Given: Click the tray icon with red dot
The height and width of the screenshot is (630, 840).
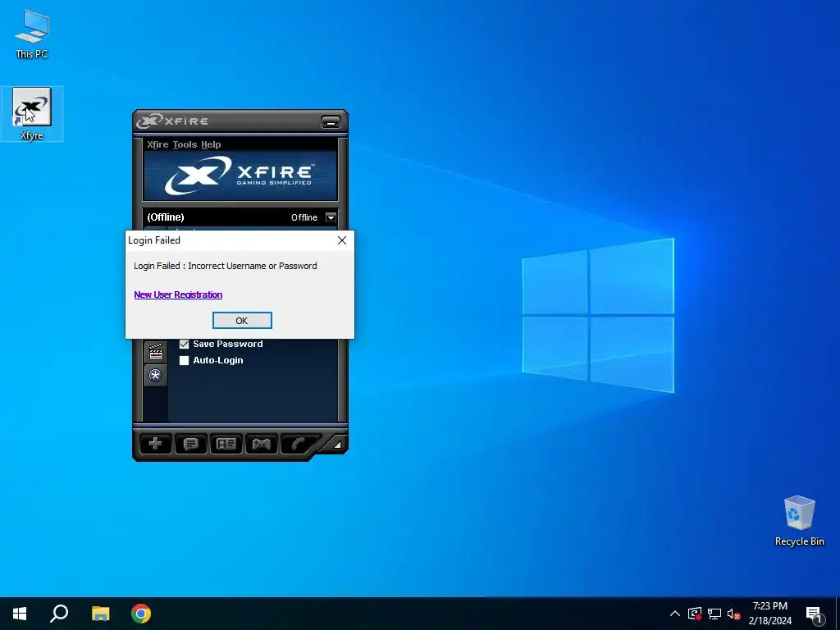Looking at the screenshot, I should tap(695, 614).
